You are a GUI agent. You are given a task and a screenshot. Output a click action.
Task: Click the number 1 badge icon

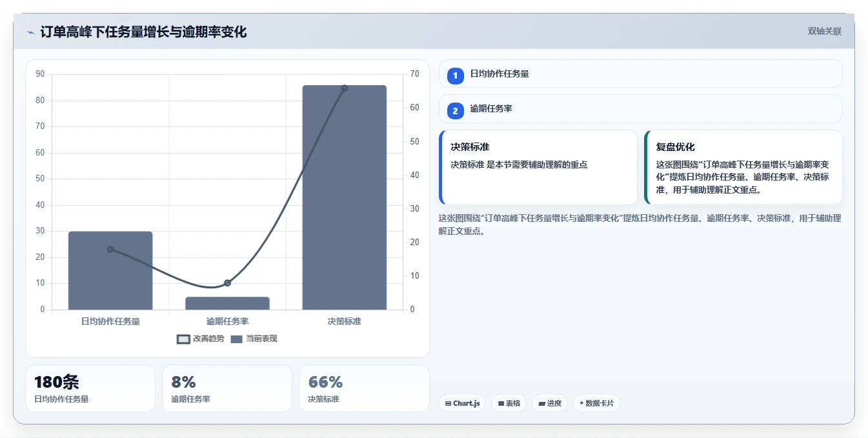coord(455,76)
